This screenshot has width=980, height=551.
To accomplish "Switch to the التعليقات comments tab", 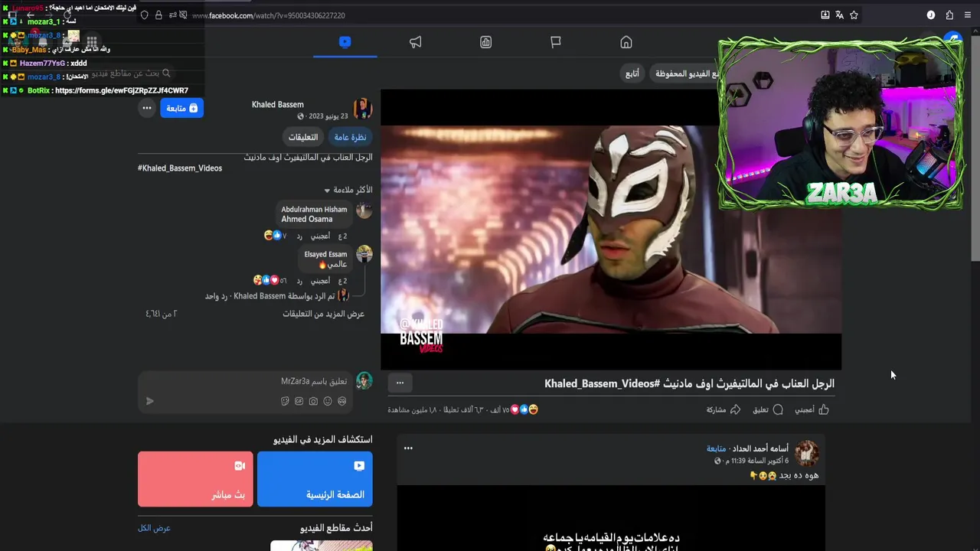I will pos(303,137).
